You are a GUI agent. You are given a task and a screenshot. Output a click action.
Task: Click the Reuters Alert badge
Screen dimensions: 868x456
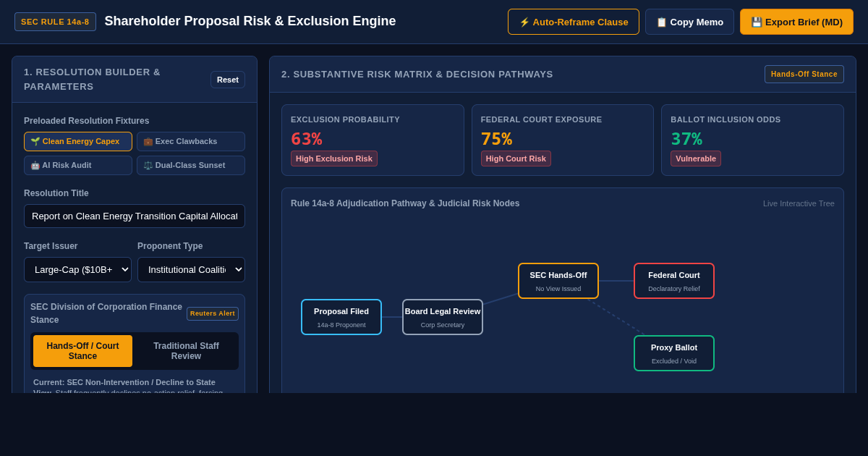coord(213,313)
